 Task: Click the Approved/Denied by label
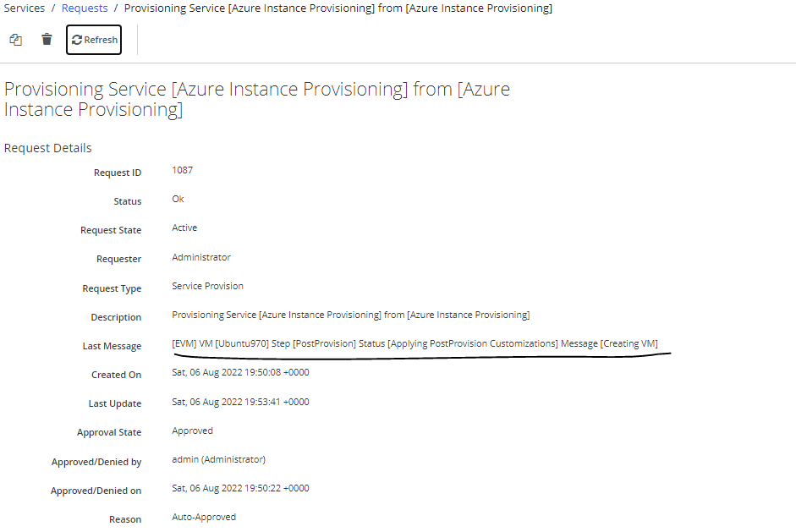(x=96, y=462)
